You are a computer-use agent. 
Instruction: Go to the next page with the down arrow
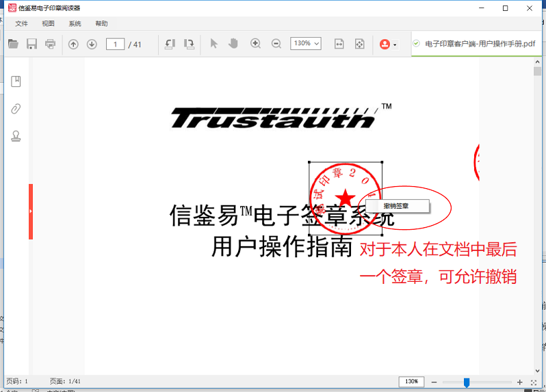92,44
